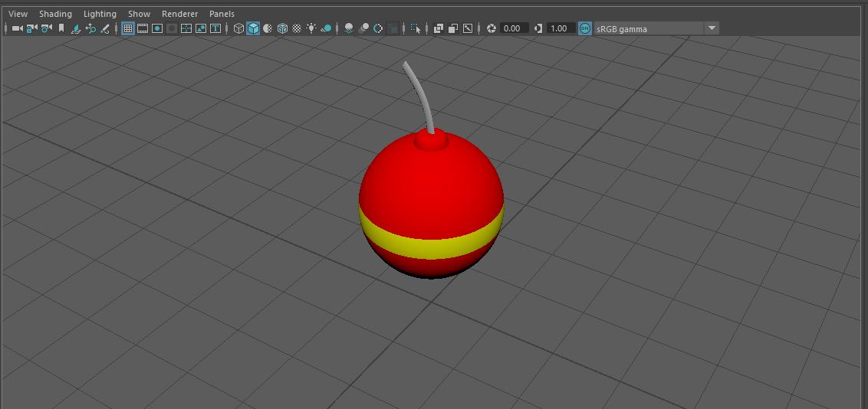Edit the Gamma value 1.00 field
The height and width of the screenshot is (409, 868).
561,28
